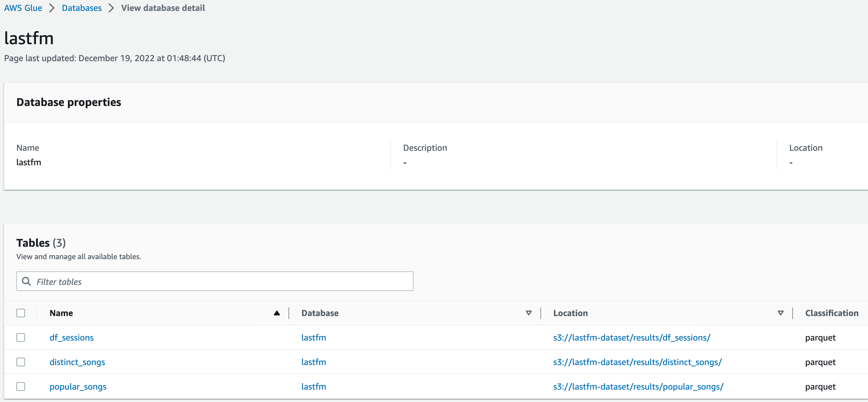Click the Name column ascending sort arrow
The height and width of the screenshot is (402, 868).
pyautogui.click(x=277, y=313)
